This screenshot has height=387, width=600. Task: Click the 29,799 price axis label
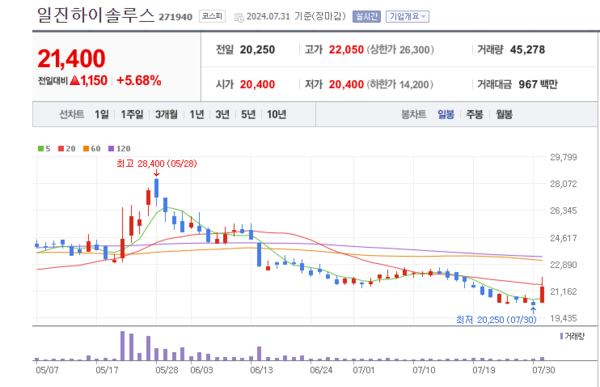563,157
